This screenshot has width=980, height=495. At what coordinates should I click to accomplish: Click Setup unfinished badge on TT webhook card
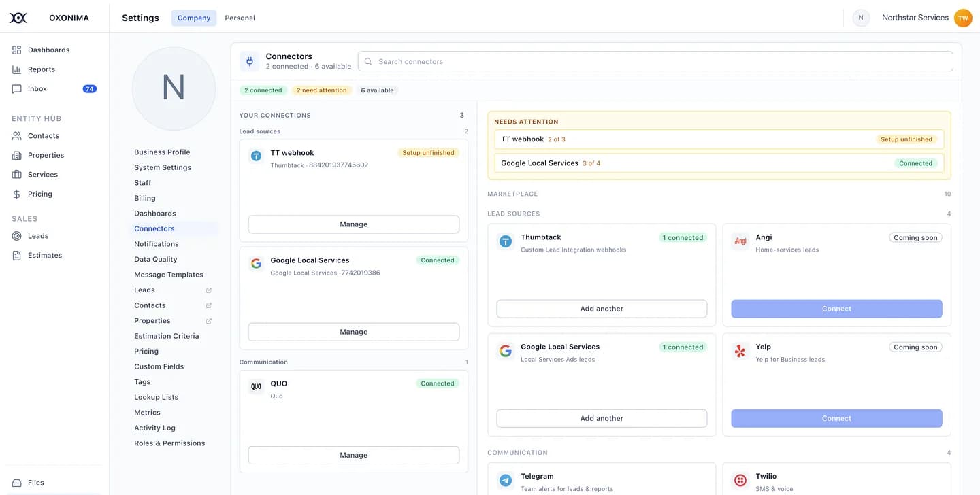point(428,153)
